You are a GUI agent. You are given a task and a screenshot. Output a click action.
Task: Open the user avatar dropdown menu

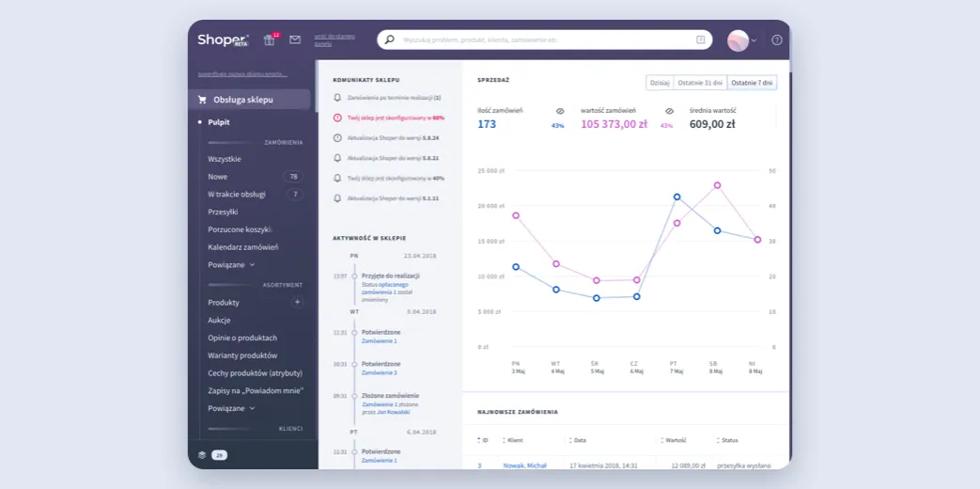pyautogui.click(x=741, y=40)
